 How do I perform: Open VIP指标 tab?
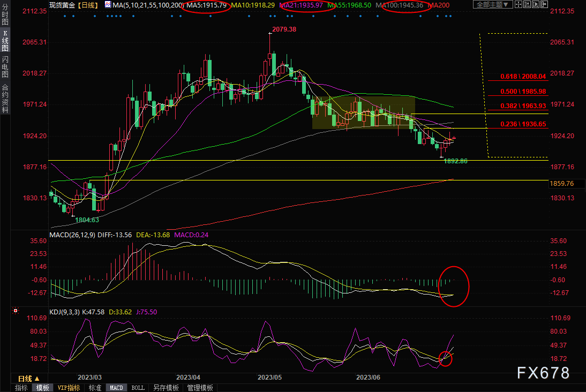pos(69,388)
